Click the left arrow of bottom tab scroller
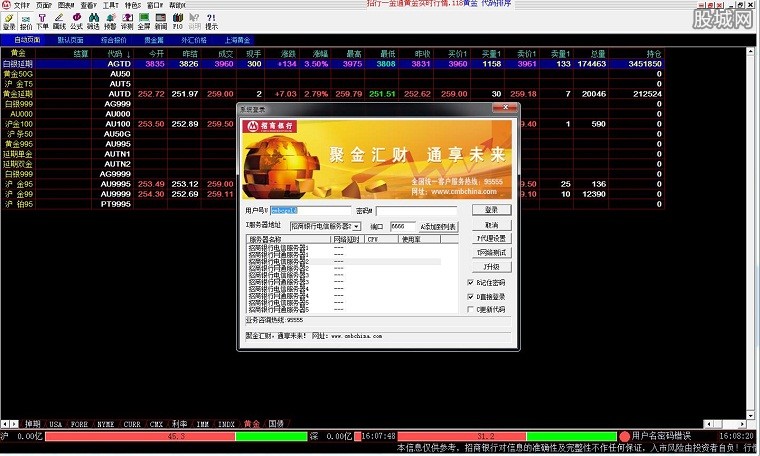The width and height of the screenshot is (760, 456). tap(5, 424)
